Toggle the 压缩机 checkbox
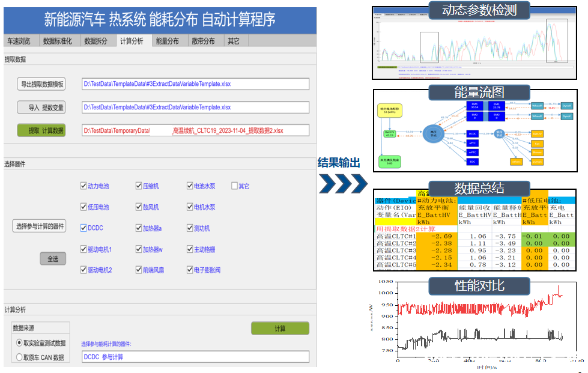 click(139, 186)
